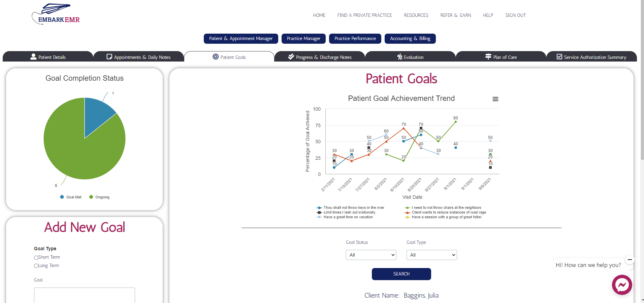
Task: Click the Plan of Care icon
Action: click(489, 57)
